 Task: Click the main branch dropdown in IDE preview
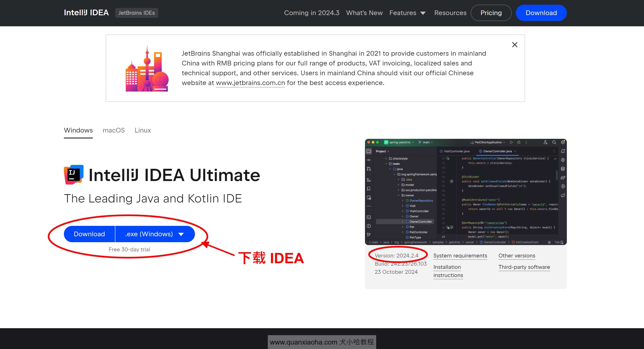[426, 142]
